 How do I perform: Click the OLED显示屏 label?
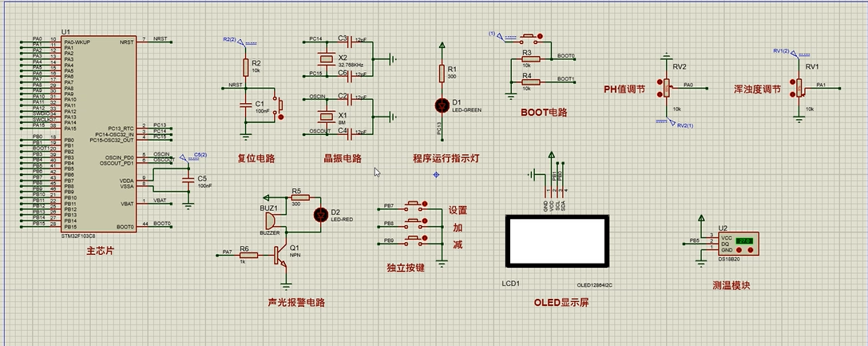point(561,303)
